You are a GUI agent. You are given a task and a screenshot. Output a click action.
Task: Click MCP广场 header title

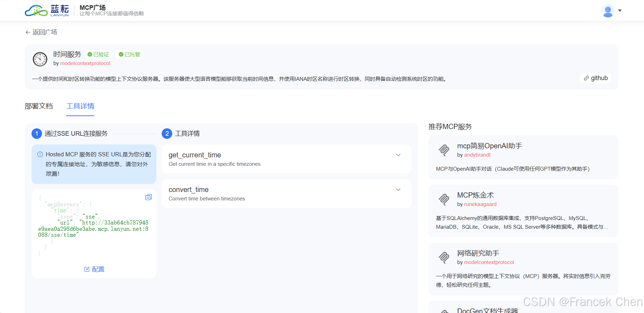tap(92, 8)
